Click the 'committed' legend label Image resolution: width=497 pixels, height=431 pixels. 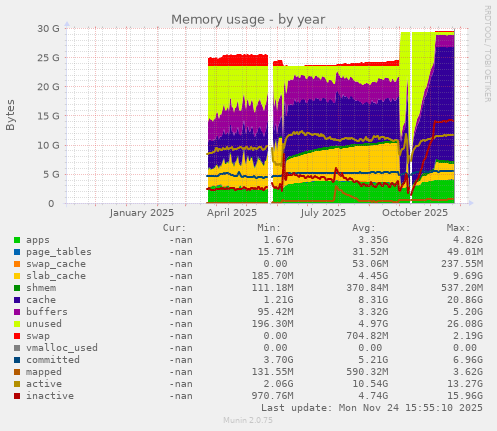tap(53, 360)
